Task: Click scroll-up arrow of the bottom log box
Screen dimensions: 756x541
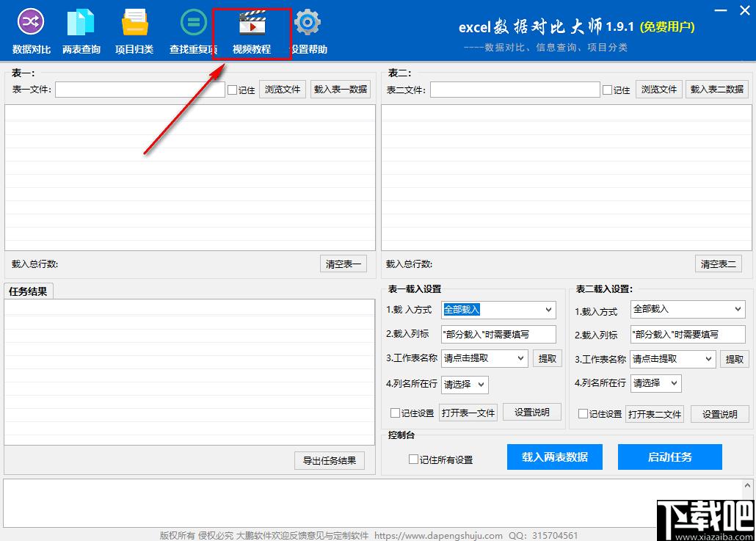Action: pyautogui.click(x=747, y=485)
